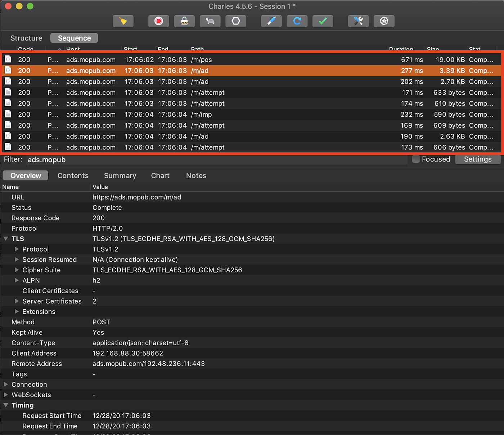Click the Method value POST

pyautogui.click(x=101, y=322)
